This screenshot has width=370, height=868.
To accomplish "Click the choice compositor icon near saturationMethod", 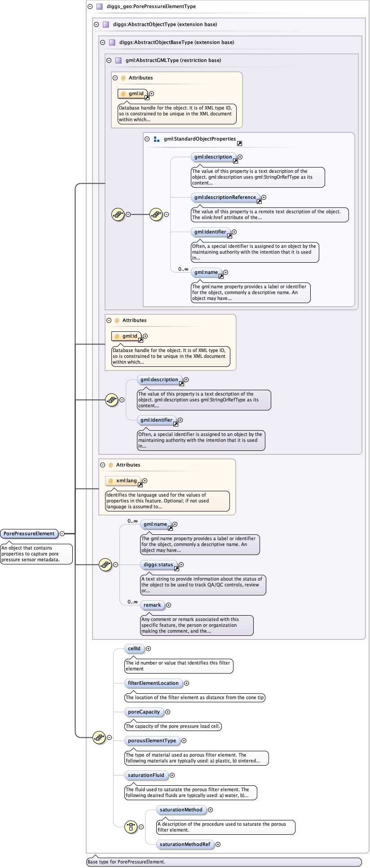I will click(131, 826).
